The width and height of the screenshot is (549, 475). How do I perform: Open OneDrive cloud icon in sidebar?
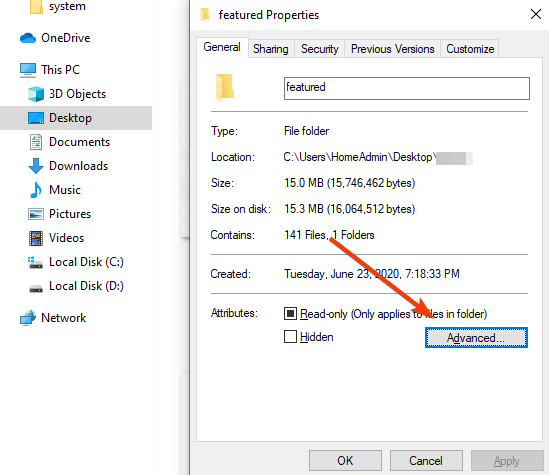28,38
